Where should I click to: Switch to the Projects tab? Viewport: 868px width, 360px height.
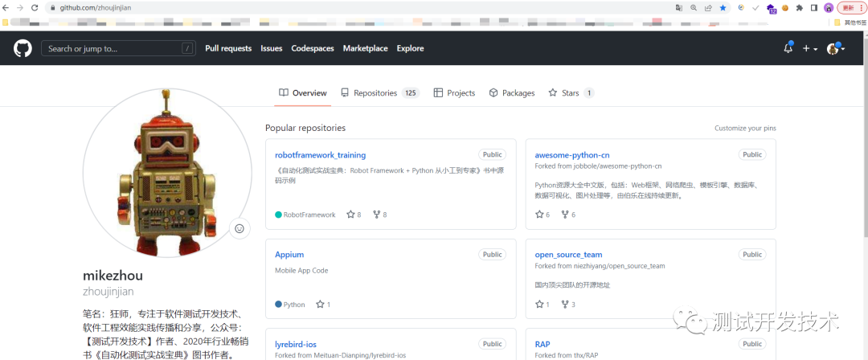coord(454,93)
